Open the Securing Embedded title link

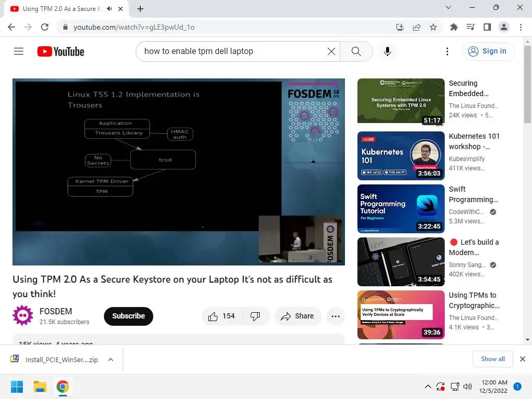pos(469,88)
